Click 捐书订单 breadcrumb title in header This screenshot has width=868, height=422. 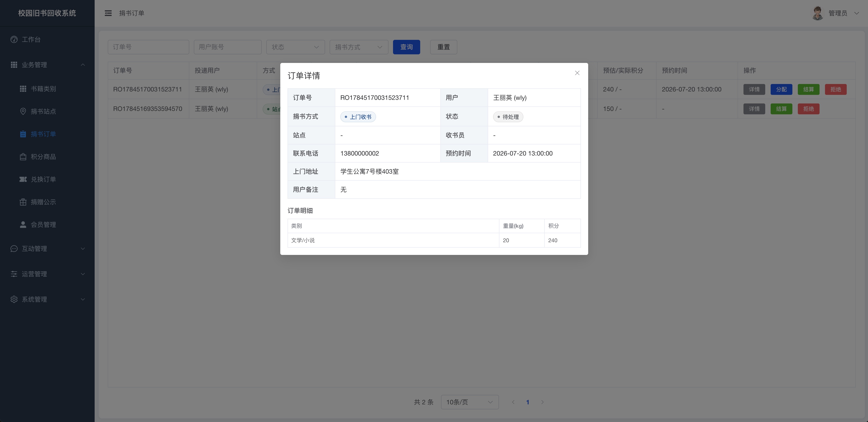(131, 13)
